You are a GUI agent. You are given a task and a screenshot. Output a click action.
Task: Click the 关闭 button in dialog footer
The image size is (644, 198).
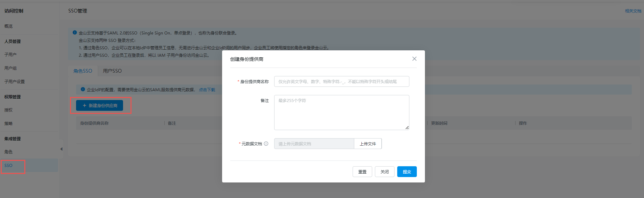tap(384, 172)
